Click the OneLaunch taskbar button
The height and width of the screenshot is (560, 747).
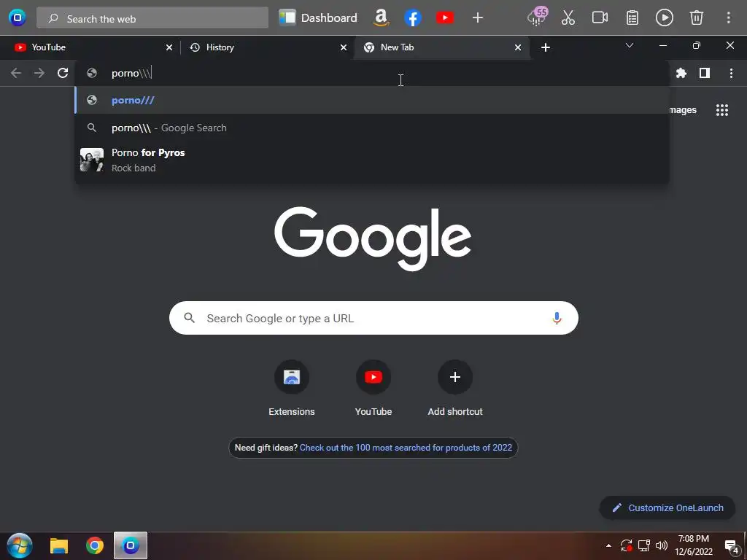coord(131,545)
